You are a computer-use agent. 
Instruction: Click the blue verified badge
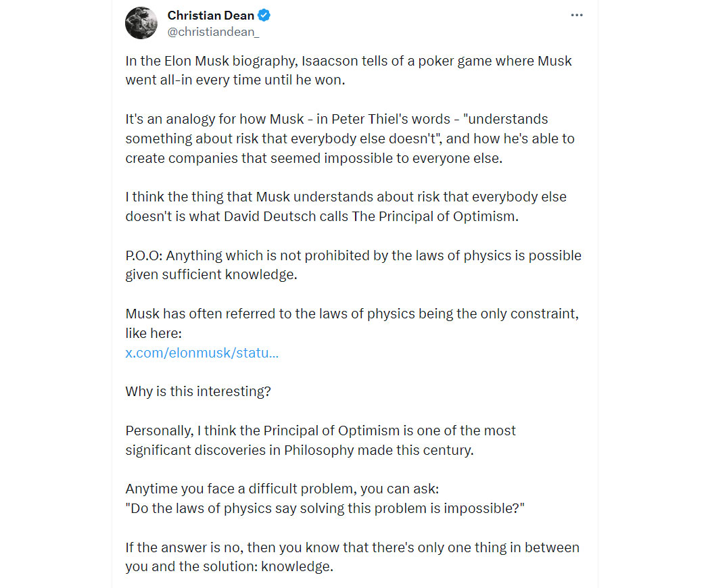[x=264, y=16]
